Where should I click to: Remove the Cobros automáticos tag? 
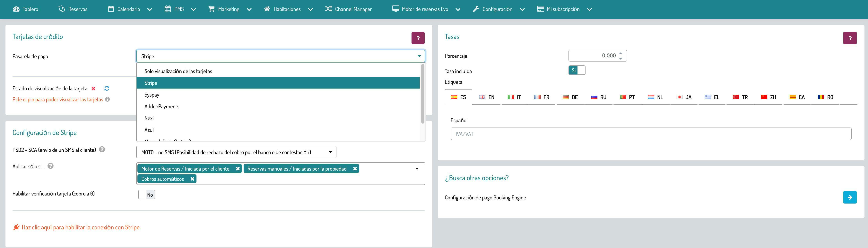tap(192, 179)
